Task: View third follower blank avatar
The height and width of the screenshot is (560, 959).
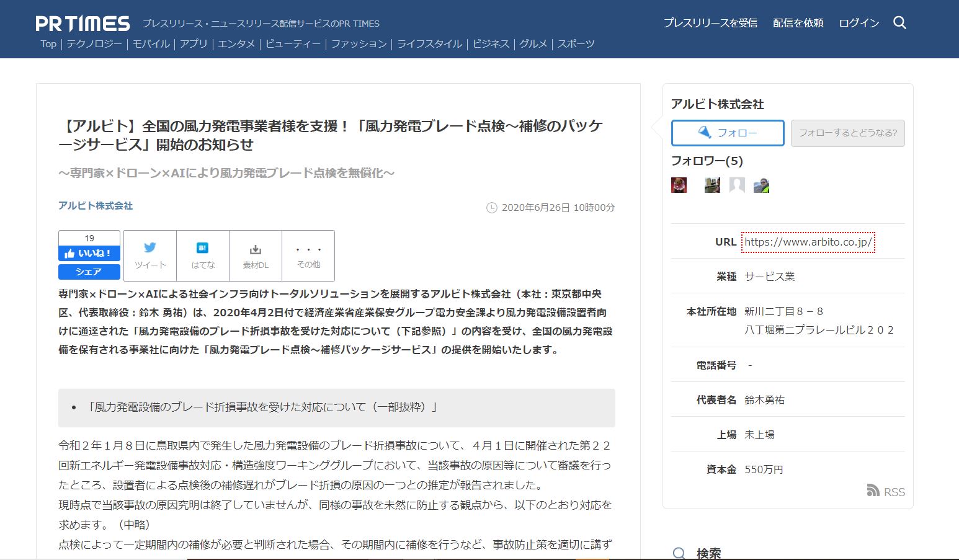Action: point(737,185)
